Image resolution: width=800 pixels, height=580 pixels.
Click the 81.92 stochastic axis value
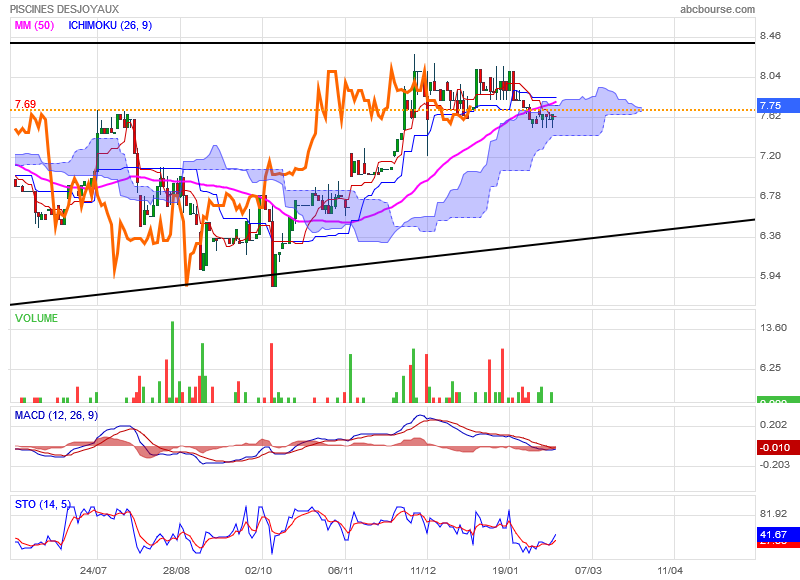(773, 514)
